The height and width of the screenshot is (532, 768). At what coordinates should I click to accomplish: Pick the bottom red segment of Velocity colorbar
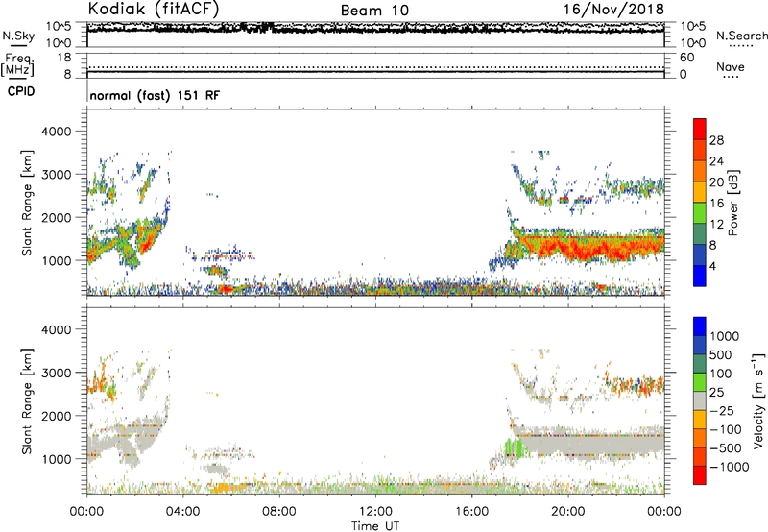700,475
